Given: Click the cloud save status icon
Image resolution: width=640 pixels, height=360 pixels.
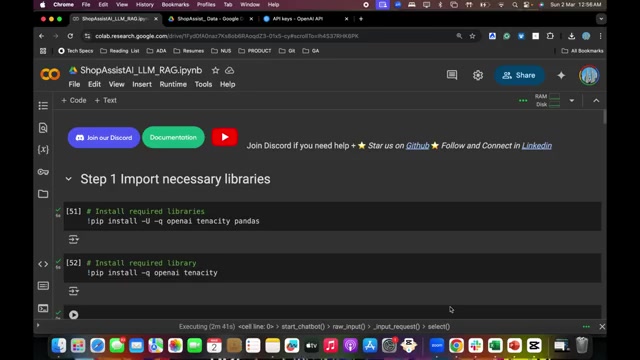Looking at the screenshot, I should 229,70.
